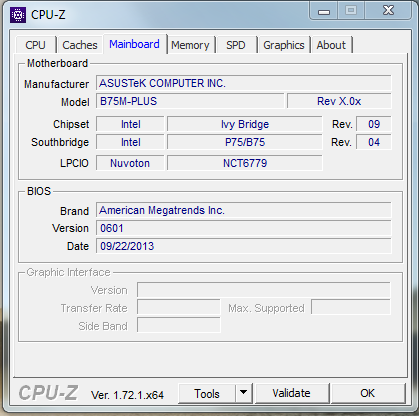The width and height of the screenshot is (419, 416).
Task: Open the CPU tab
Action: click(35, 45)
